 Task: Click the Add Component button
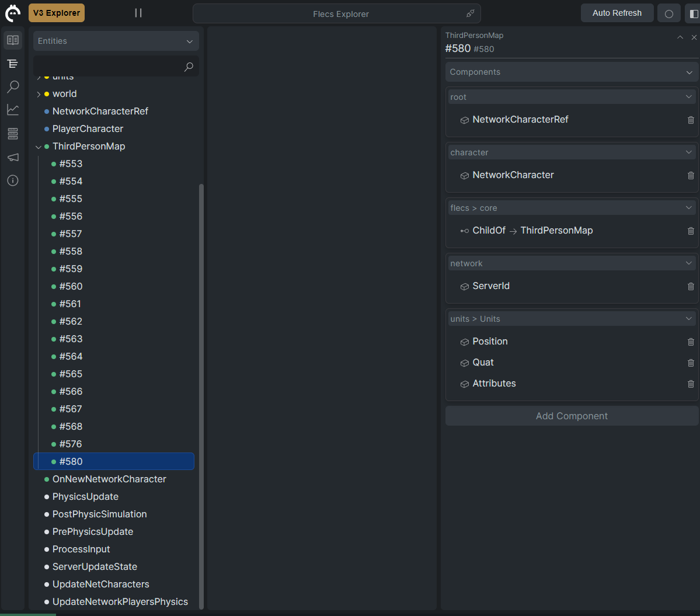572,416
